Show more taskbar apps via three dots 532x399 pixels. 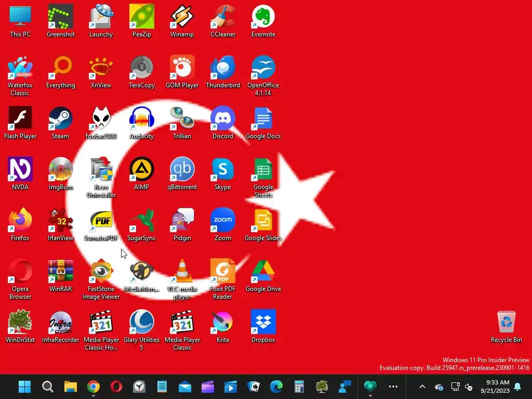[393, 387]
